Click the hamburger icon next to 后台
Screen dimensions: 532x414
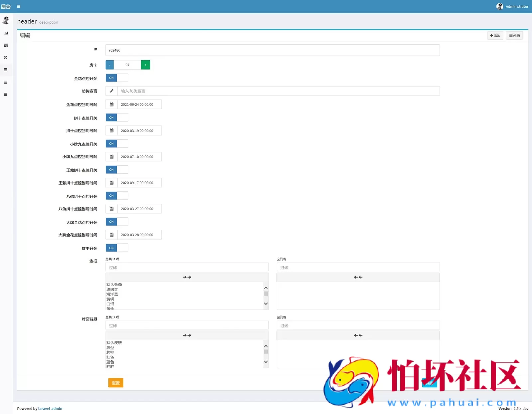click(19, 6)
